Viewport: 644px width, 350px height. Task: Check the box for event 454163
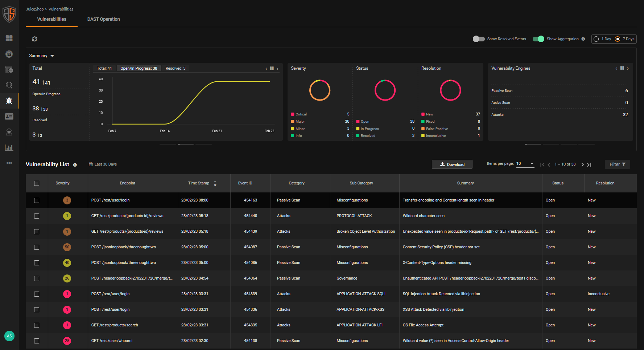coord(37,200)
